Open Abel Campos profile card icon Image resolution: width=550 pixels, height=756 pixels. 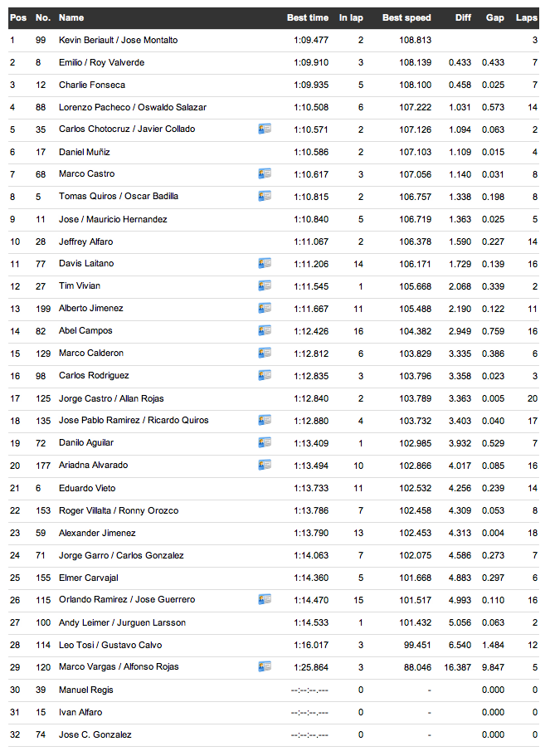(x=265, y=331)
